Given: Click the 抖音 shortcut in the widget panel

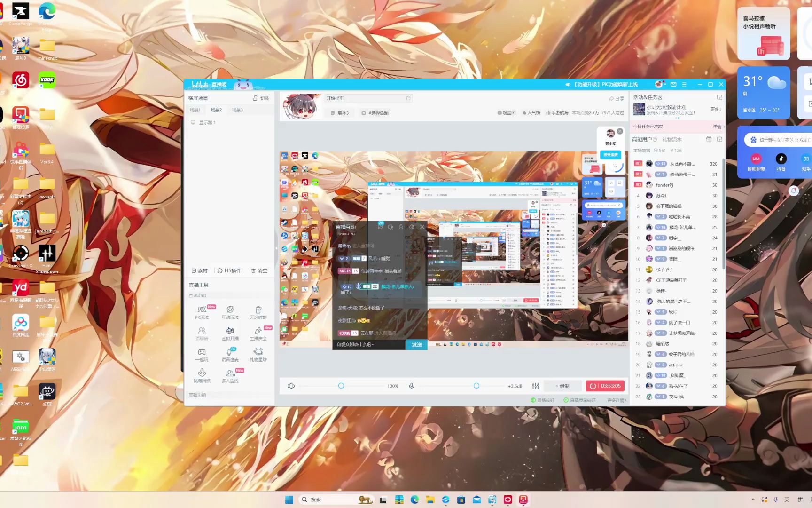Looking at the screenshot, I should [781, 162].
